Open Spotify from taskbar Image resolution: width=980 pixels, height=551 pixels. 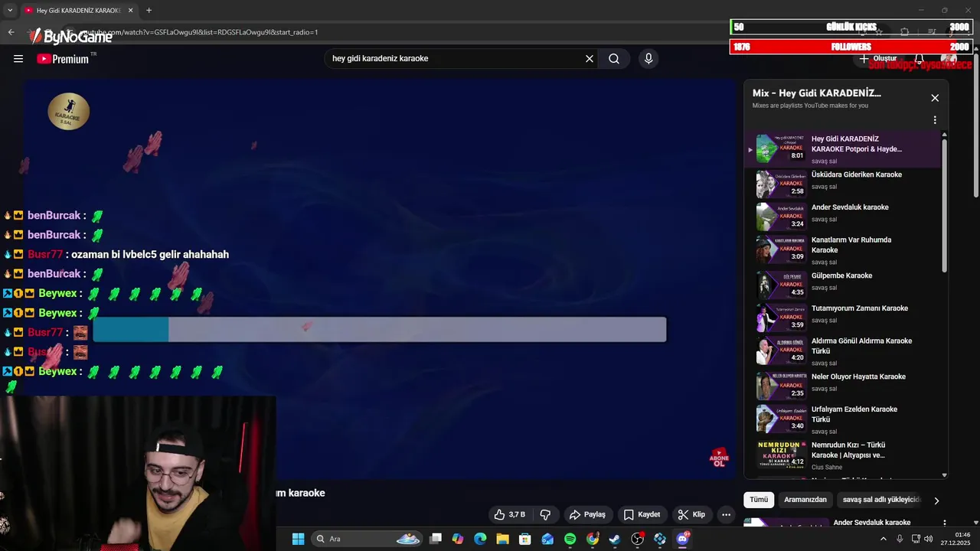pos(570,539)
